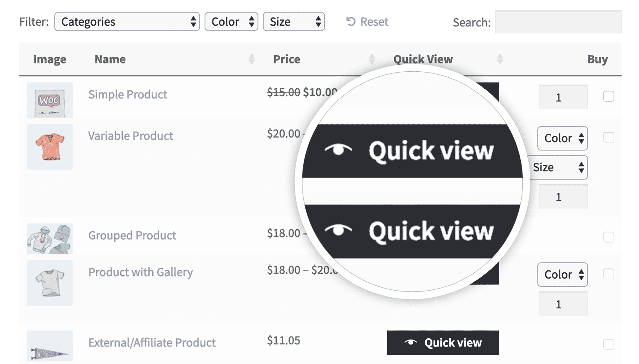Viewport: 639px width, 364px height.
Task: Open the Categories filter dropdown
Action: pos(127,22)
